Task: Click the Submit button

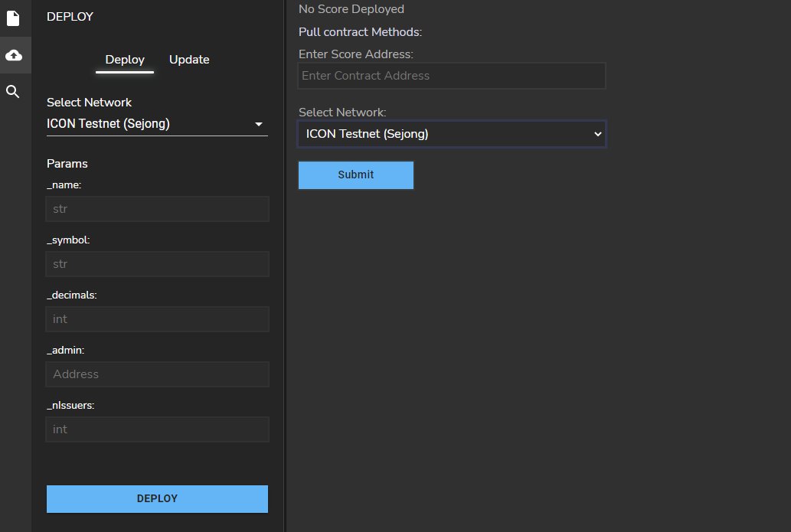Action: pyautogui.click(x=355, y=175)
